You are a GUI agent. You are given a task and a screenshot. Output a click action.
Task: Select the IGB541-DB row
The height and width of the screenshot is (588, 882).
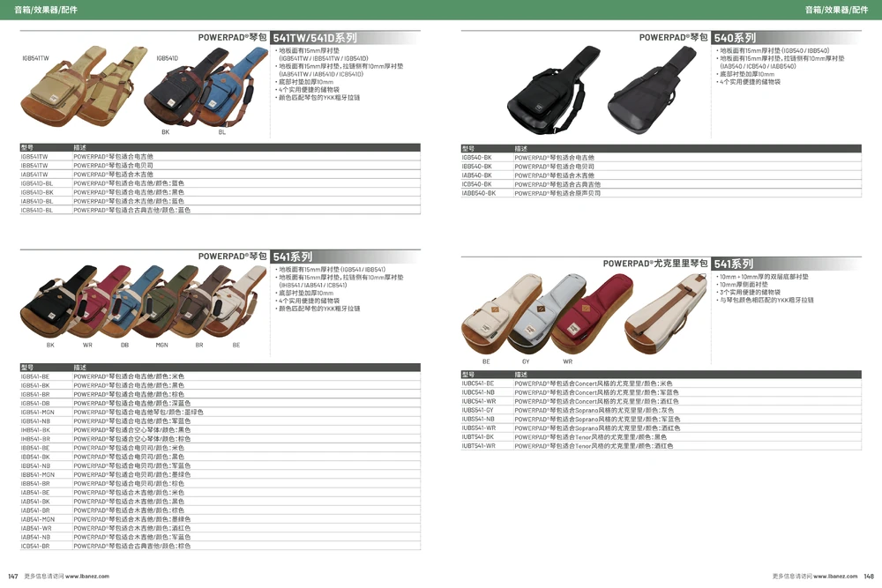tap(220, 404)
